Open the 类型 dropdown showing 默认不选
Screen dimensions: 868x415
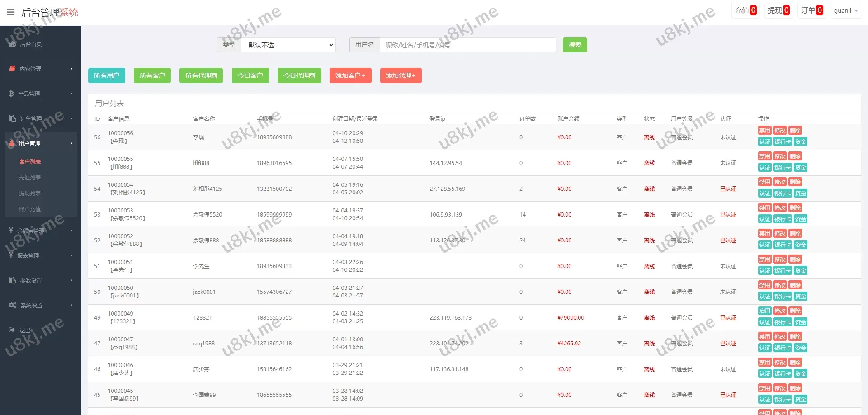coord(288,45)
